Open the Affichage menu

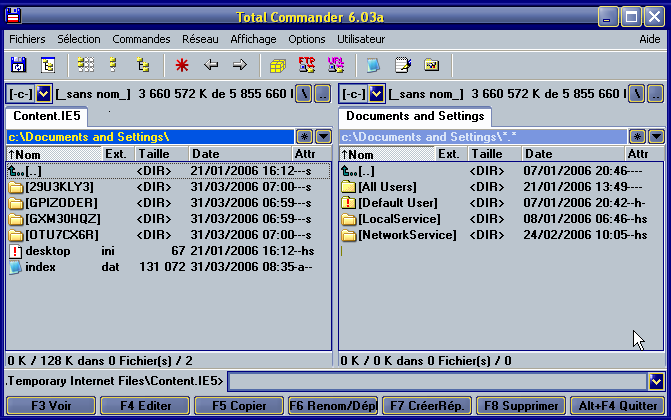tap(253, 39)
